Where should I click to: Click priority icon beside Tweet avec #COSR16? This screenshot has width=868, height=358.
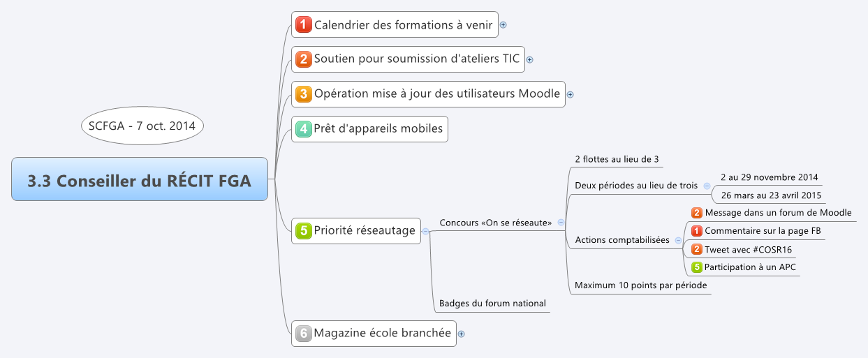pyautogui.click(x=696, y=249)
